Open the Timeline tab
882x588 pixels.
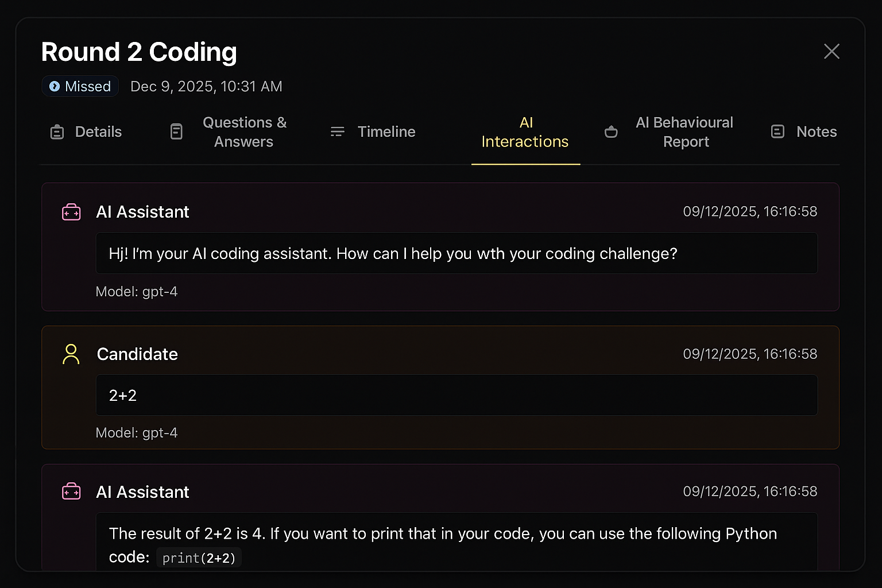[x=386, y=132]
